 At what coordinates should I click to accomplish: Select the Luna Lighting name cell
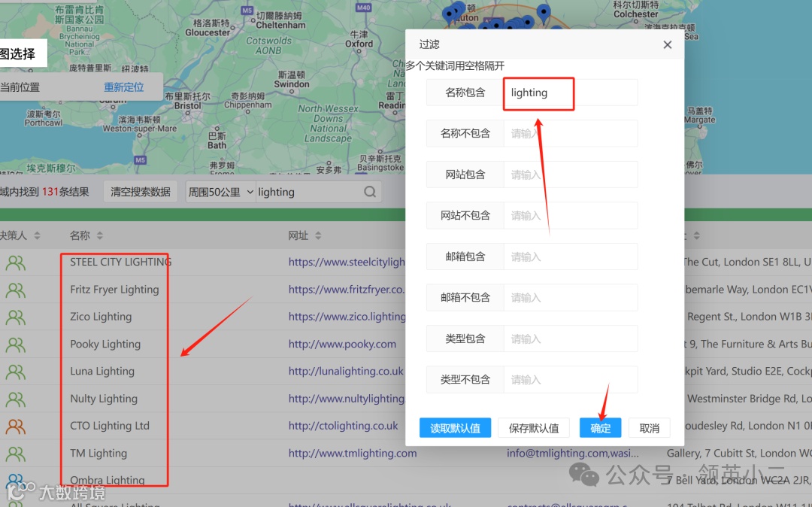(102, 372)
